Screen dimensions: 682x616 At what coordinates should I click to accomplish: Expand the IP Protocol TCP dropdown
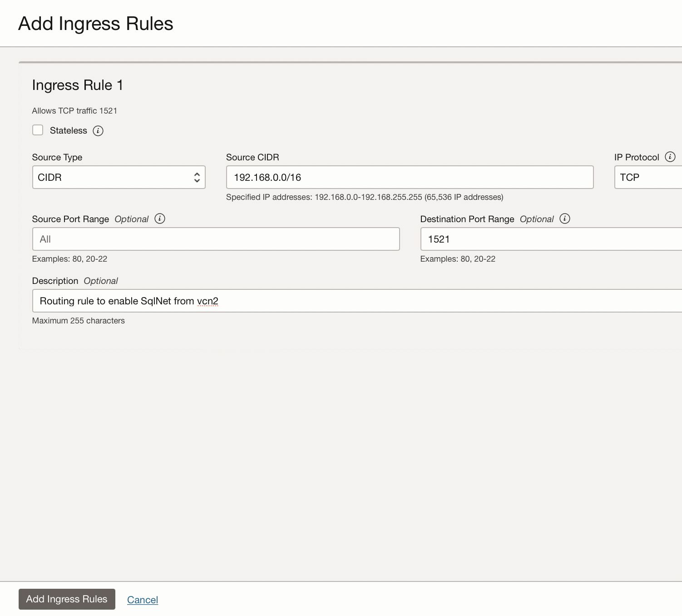tap(647, 177)
